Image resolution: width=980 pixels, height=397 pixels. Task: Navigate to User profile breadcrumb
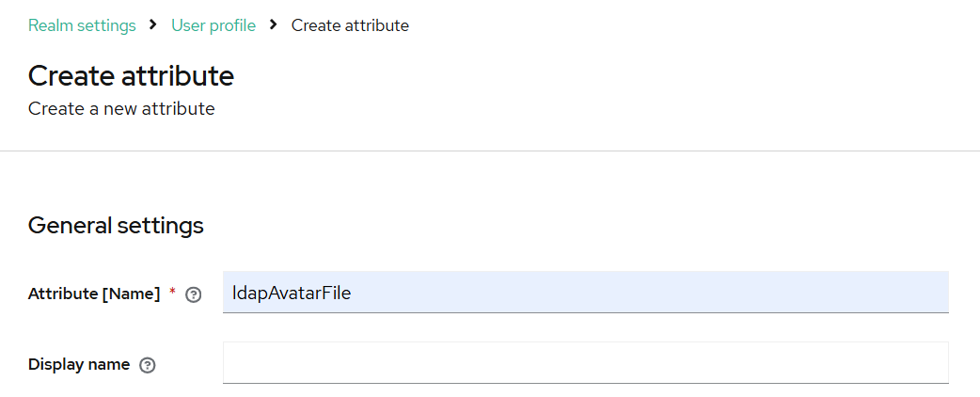click(x=213, y=25)
